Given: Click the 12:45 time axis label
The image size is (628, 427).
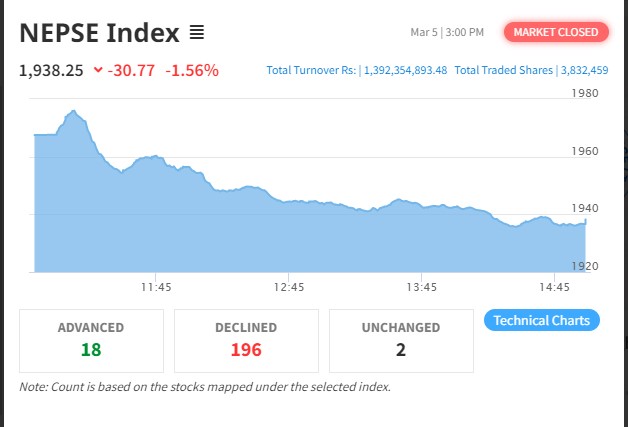Looking at the screenshot, I should click(x=289, y=287).
